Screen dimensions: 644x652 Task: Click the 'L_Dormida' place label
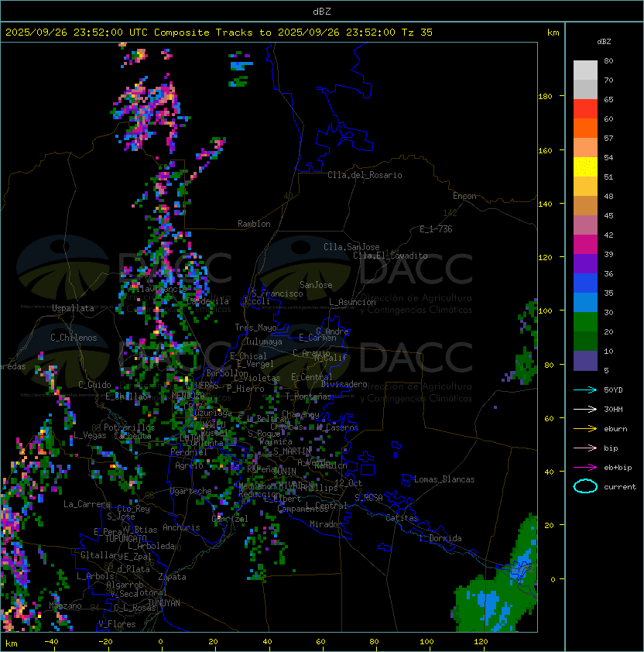click(x=440, y=538)
